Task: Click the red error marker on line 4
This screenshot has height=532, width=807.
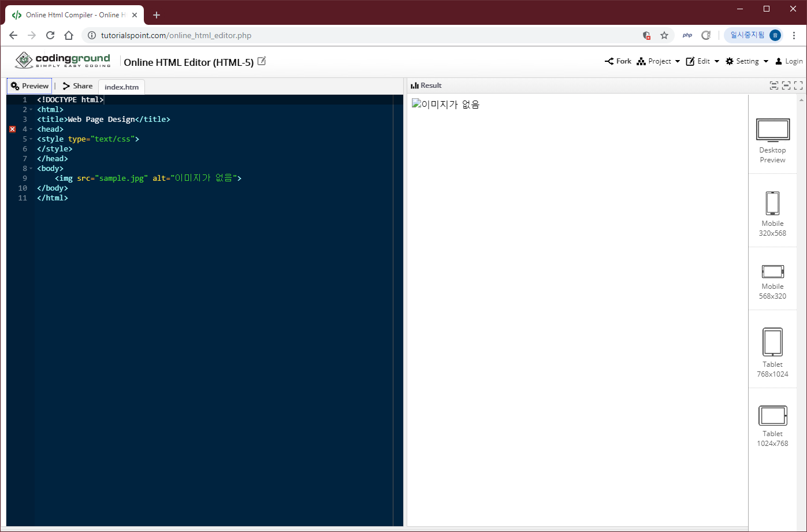Action: pyautogui.click(x=13, y=129)
